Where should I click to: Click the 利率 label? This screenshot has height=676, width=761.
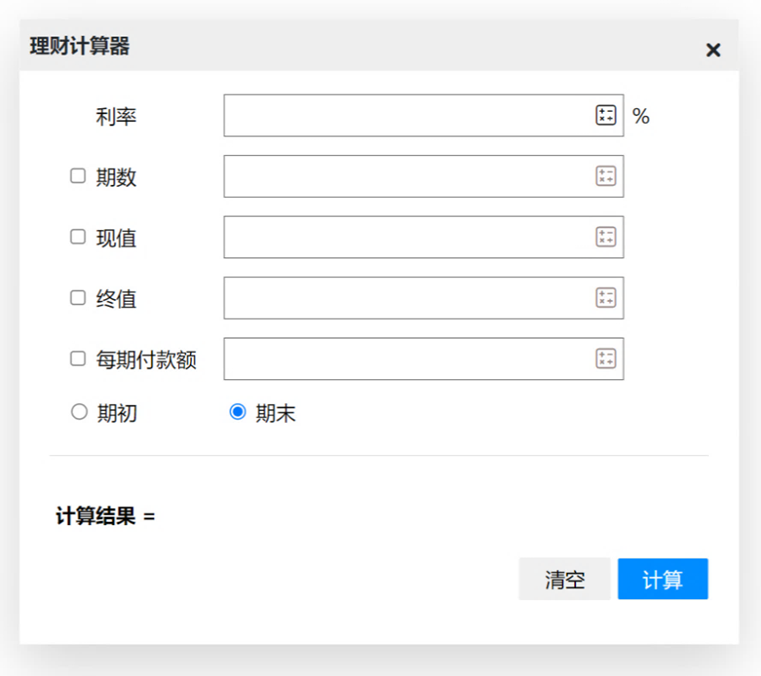coord(116,116)
